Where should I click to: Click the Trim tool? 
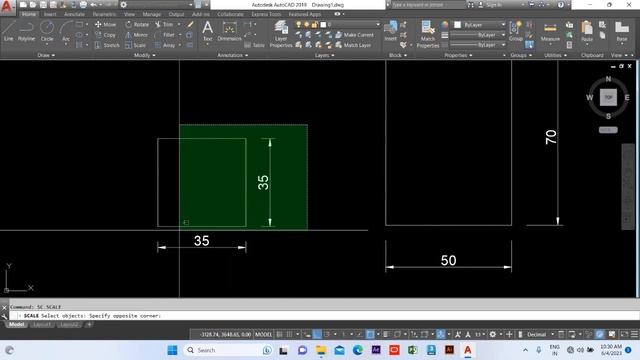tap(164, 24)
